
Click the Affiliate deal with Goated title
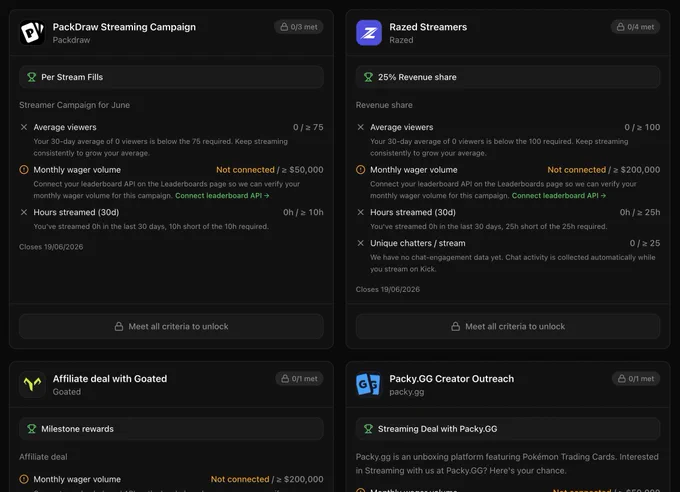tap(110, 379)
